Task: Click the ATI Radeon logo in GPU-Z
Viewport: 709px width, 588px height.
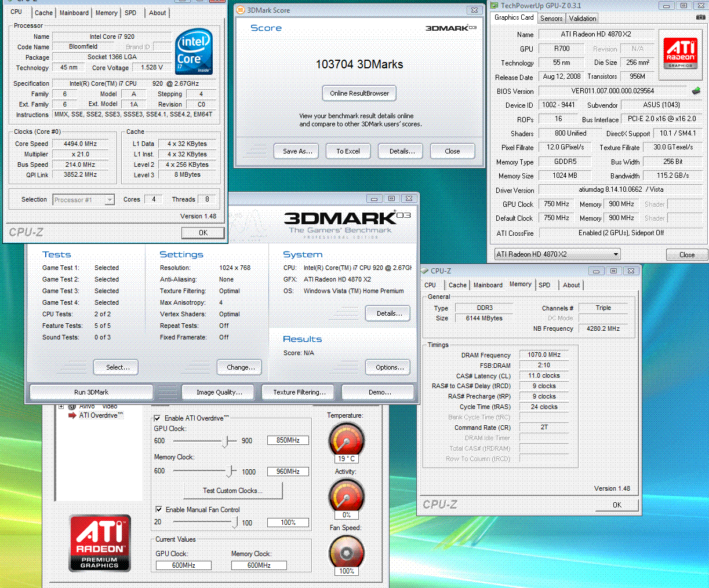Action: click(x=680, y=53)
